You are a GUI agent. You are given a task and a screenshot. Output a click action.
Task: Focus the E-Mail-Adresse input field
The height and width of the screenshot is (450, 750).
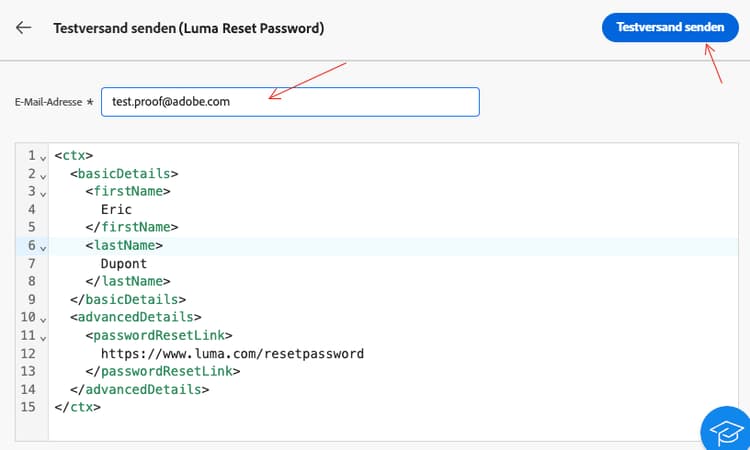[290, 102]
